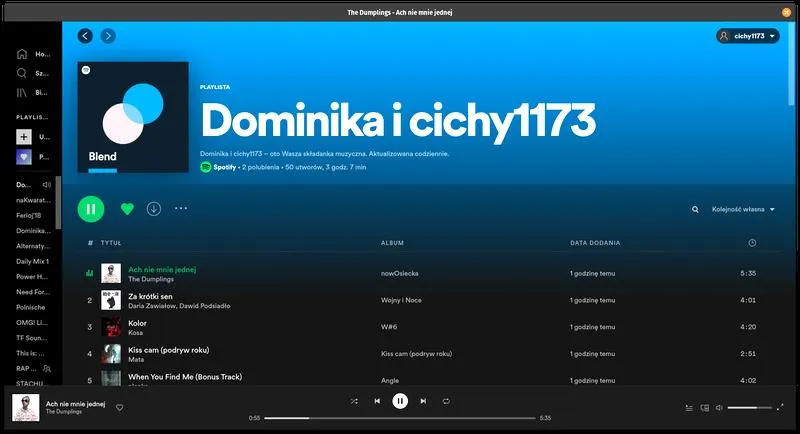This screenshot has height=434, width=800.
Task: Click the sidebar playlist scrollbar
Action: [58, 203]
